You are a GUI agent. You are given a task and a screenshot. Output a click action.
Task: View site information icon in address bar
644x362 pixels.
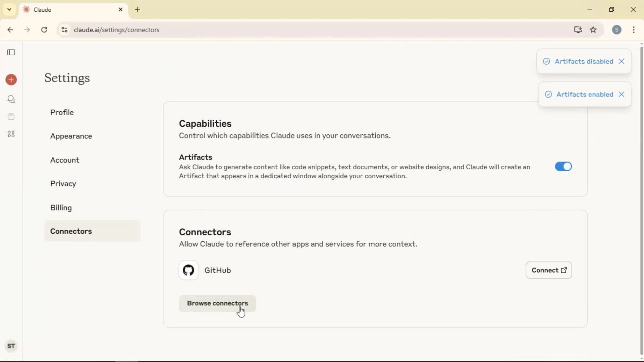point(64,30)
